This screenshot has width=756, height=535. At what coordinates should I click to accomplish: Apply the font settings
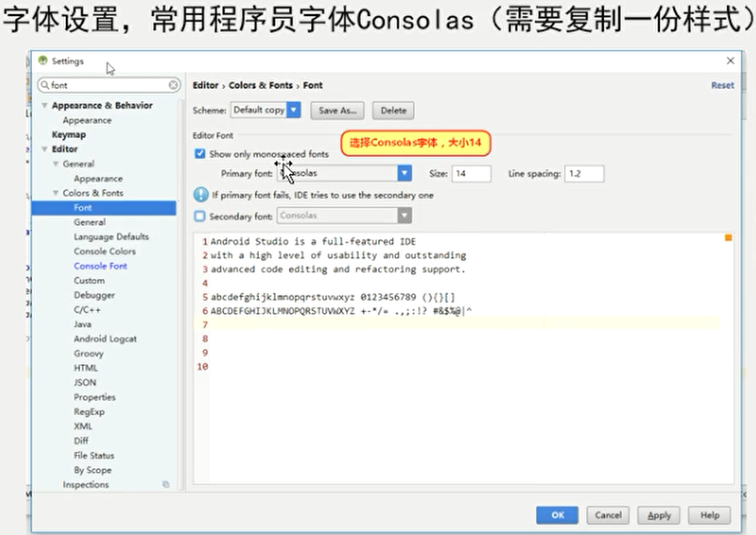[x=658, y=515]
